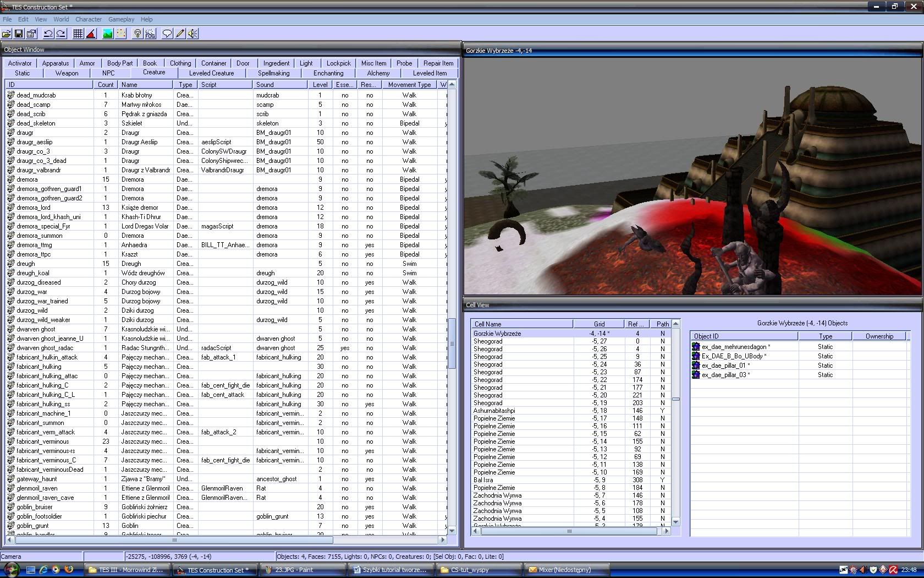This screenshot has width=924, height=578.
Task: Click the cell list scroll-up arrow
Action: click(x=676, y=324)
